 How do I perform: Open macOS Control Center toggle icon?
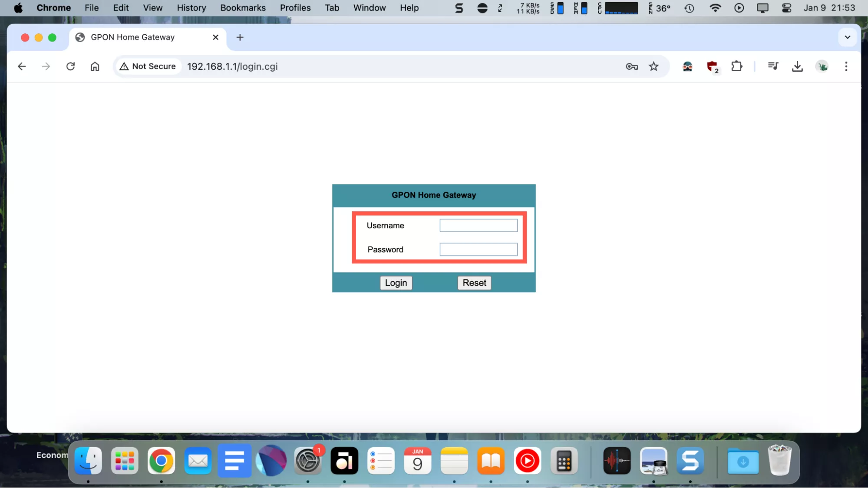(786, 8)
